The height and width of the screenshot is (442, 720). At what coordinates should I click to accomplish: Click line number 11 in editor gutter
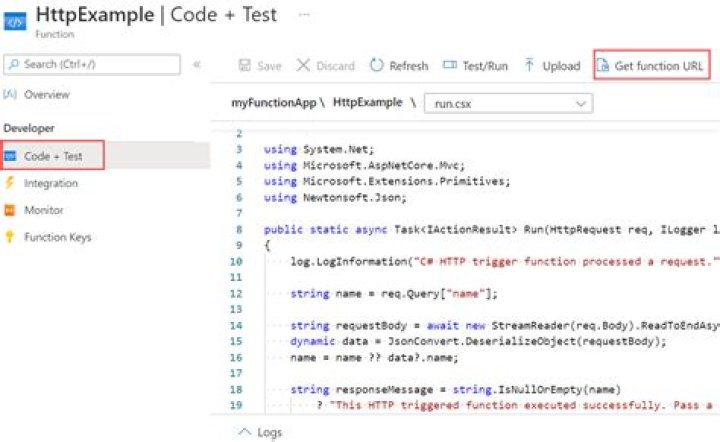pos(236,277)
